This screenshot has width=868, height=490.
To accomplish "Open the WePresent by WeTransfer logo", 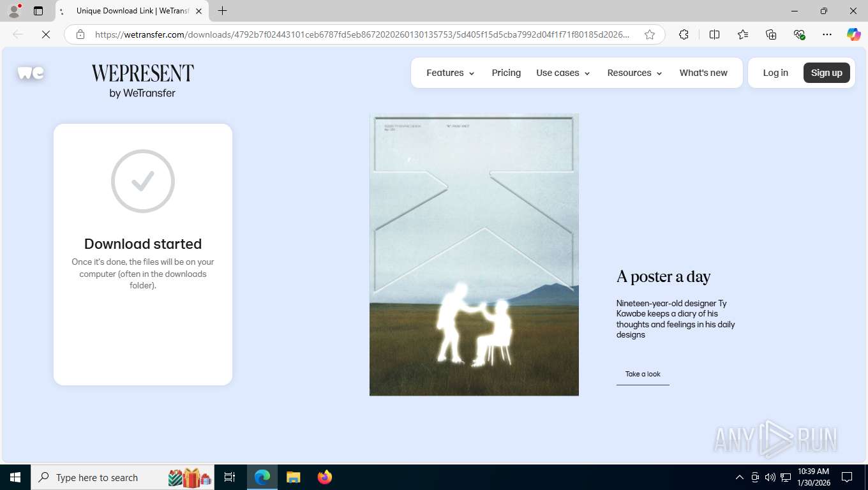I will tap(142, 80).
